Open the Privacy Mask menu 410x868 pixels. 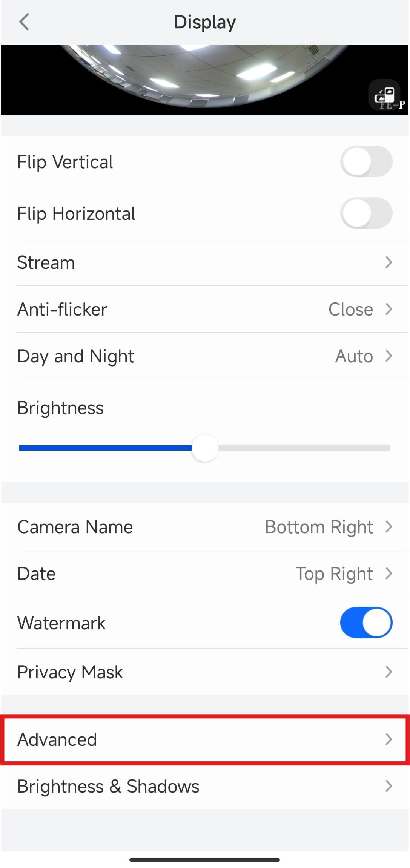pos(205,672)
